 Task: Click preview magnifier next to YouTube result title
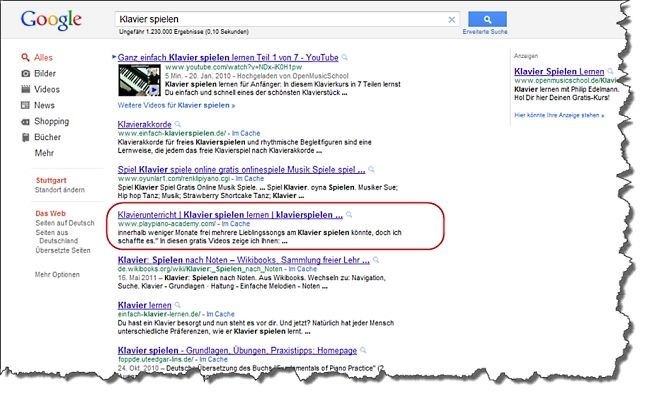tap(344, 57)
